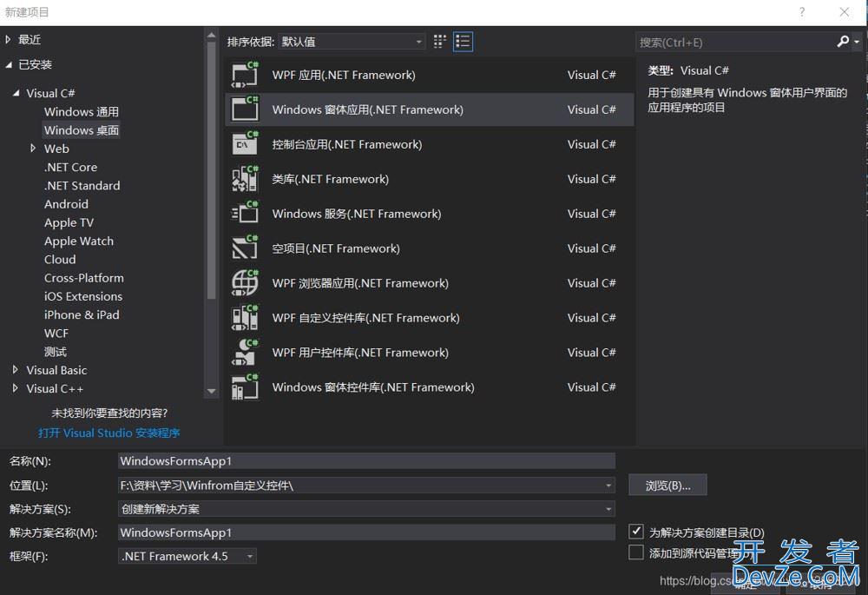Select .NET Standard category
This screenshot has width=868, height=595.
coord(82,186)
